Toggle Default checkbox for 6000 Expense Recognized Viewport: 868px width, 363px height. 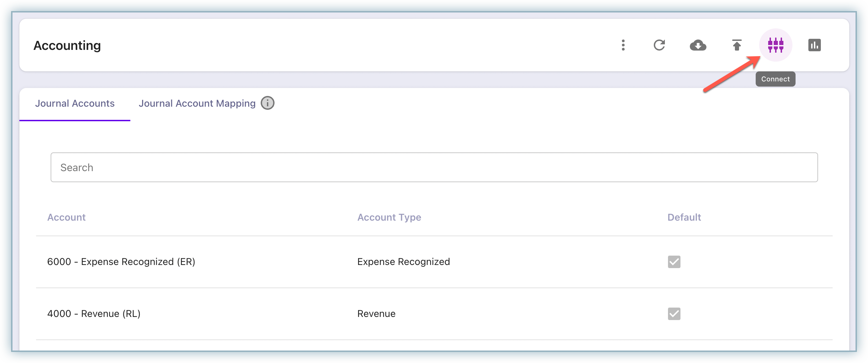[674, 262]
